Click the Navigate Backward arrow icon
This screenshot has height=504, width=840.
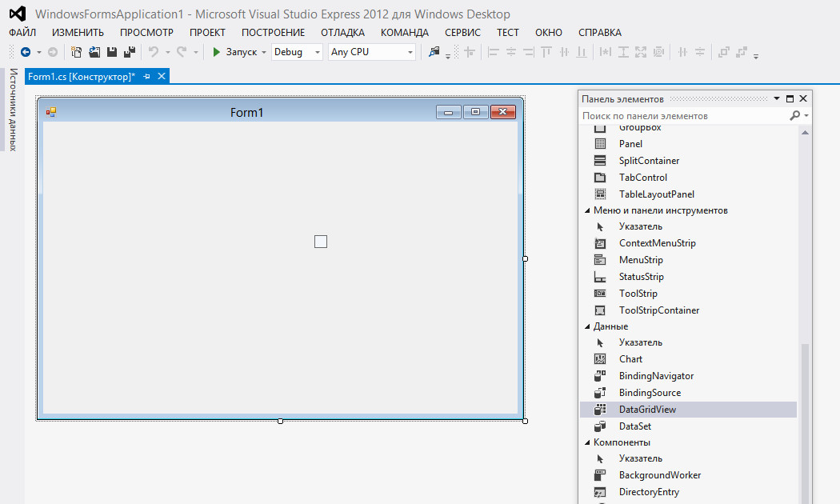(25, 52)
